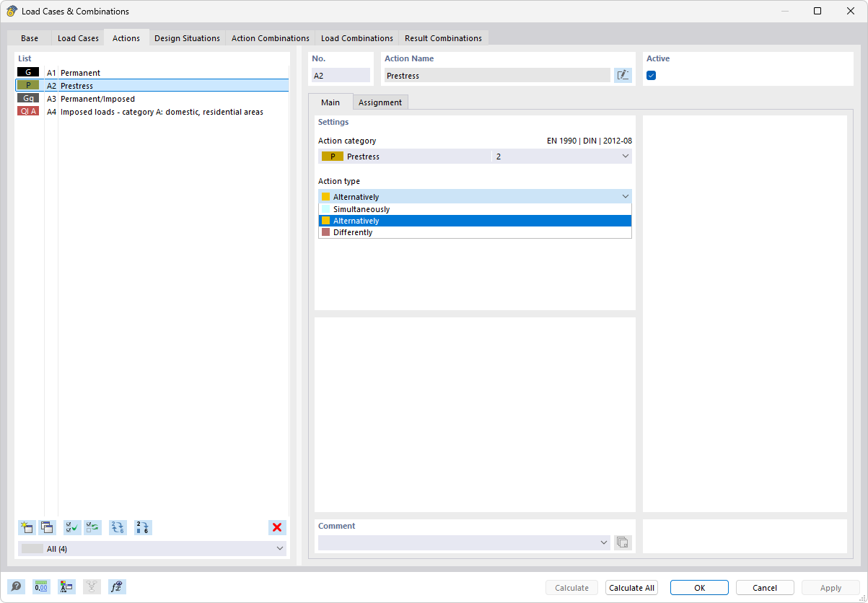Select all actions in the list
Screen dimensions: 868x603
[x=71, y=527]
